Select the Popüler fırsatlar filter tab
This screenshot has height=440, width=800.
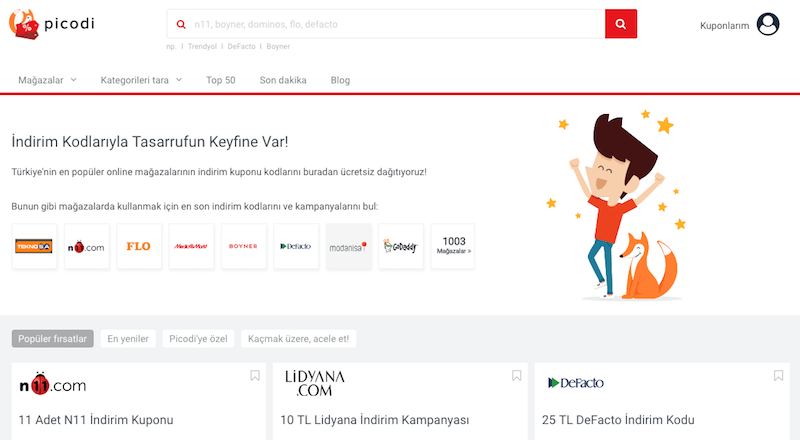click(x=53, y=338)
